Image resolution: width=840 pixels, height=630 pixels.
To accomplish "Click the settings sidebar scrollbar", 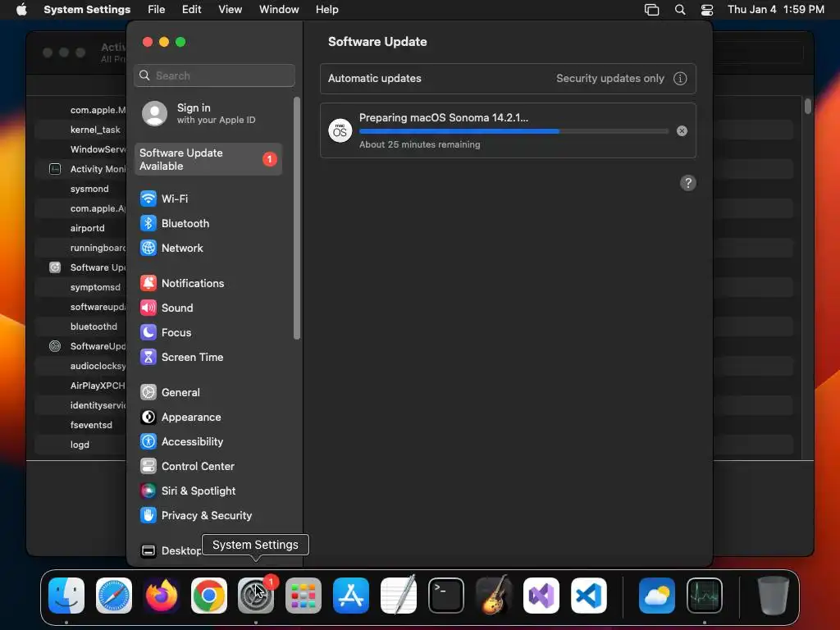I will [x=297, y=218].
